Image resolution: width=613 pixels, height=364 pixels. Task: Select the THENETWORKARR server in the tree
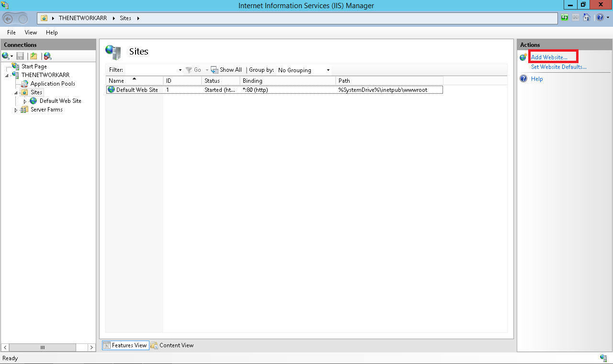click(x=45, y=75)
